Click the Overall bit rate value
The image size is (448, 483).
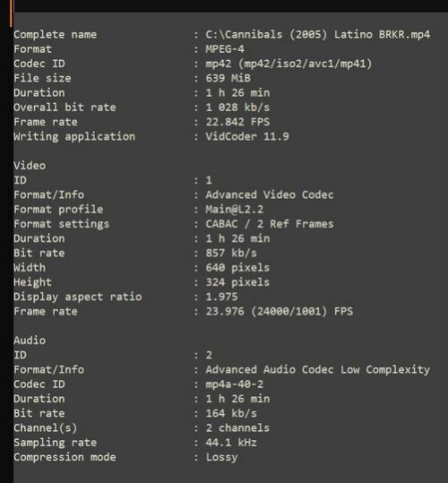pyautogui.click(x=237, y=108)
